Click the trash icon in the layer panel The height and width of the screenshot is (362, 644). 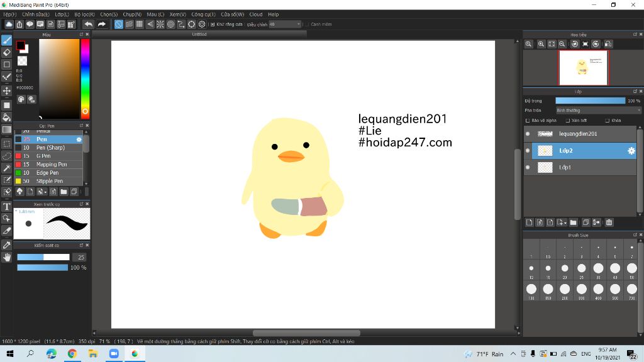(x=609, y=222)
